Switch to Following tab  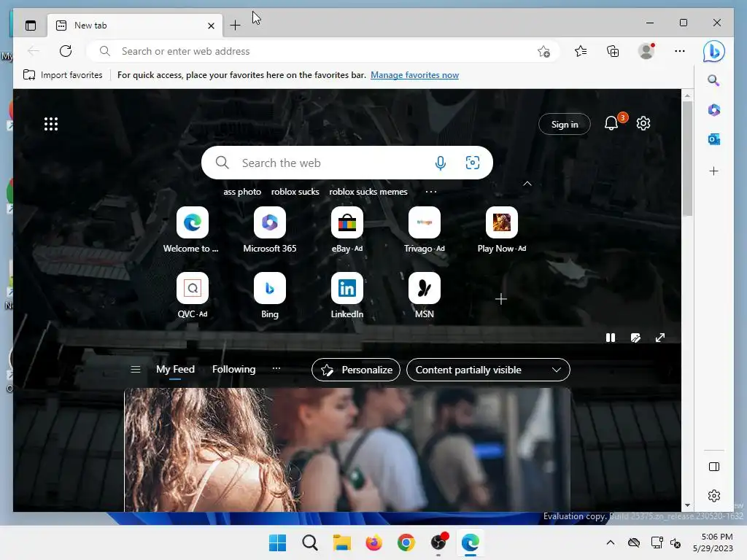pos(234,369)
